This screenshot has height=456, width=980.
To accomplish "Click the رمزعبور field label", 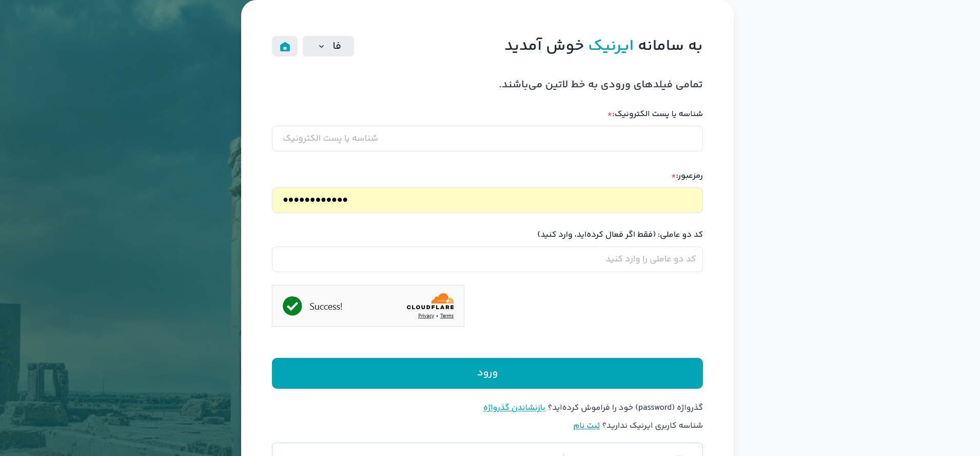I will click(x=690, y=176).
